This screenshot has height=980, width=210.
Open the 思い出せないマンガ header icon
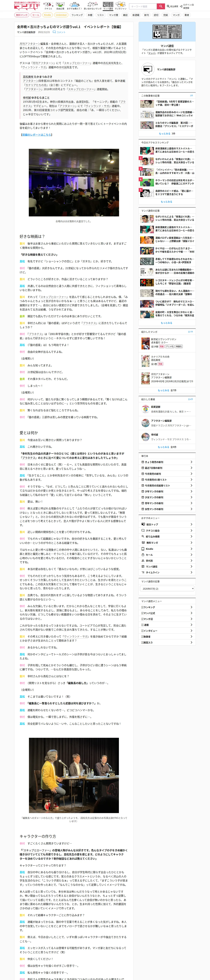coord(93,5)
